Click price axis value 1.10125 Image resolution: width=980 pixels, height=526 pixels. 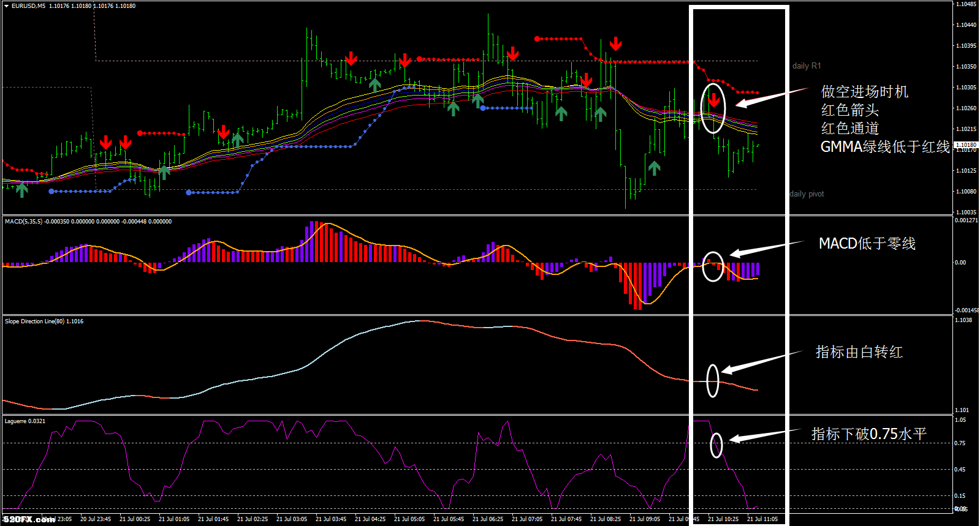point(967,171)
